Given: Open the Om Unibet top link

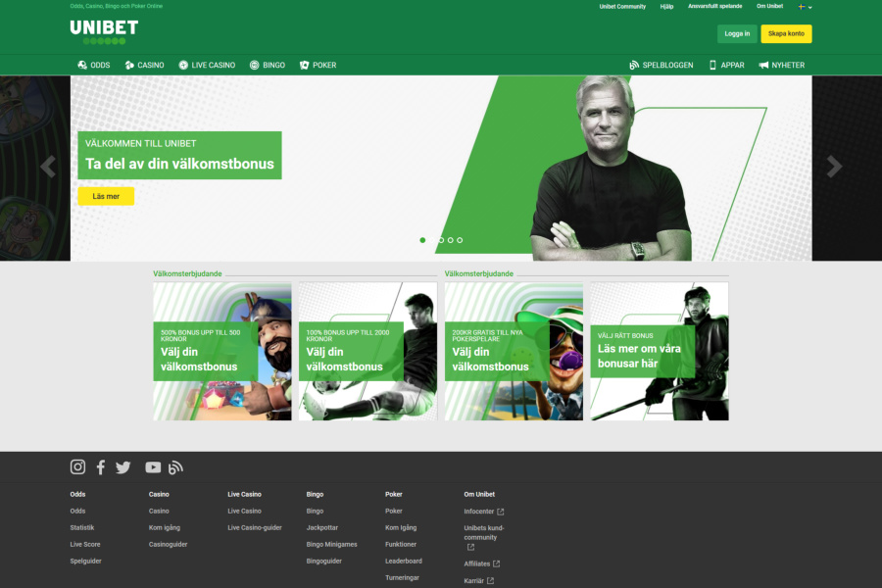Looking at the screenshot, I should point(769,6).
